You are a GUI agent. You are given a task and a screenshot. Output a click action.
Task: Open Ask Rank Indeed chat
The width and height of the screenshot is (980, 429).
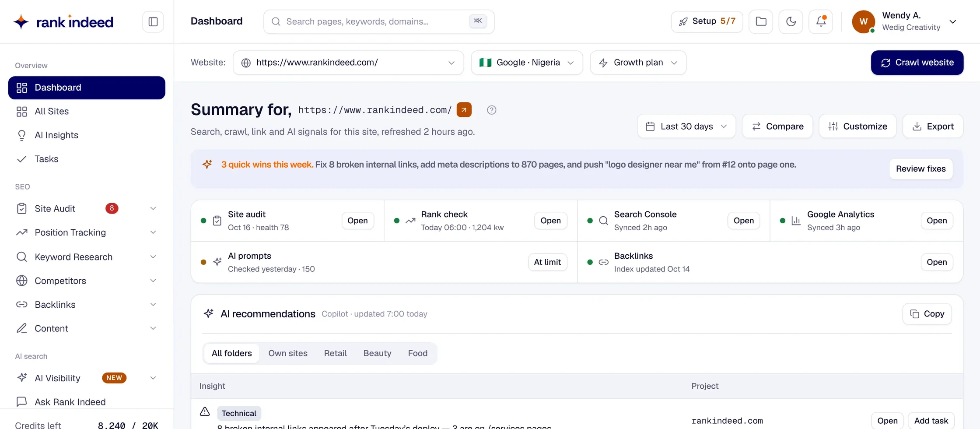click(87, 402)
